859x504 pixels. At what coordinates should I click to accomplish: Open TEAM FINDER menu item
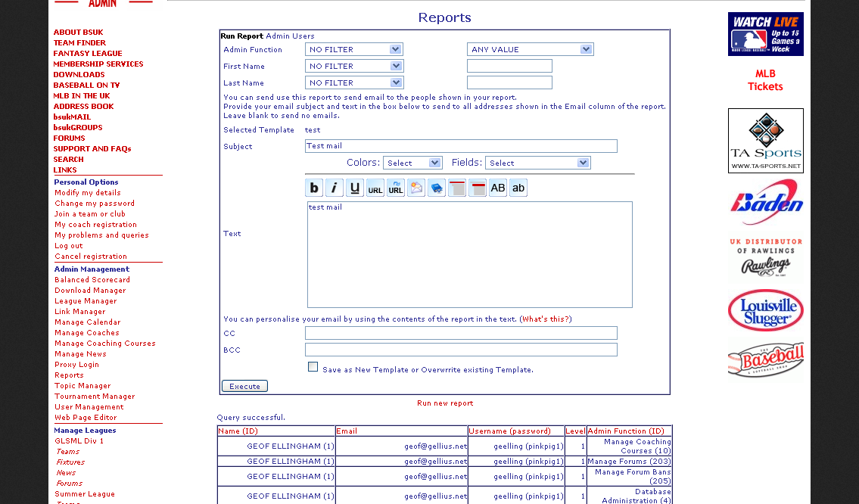pos(79,42)
